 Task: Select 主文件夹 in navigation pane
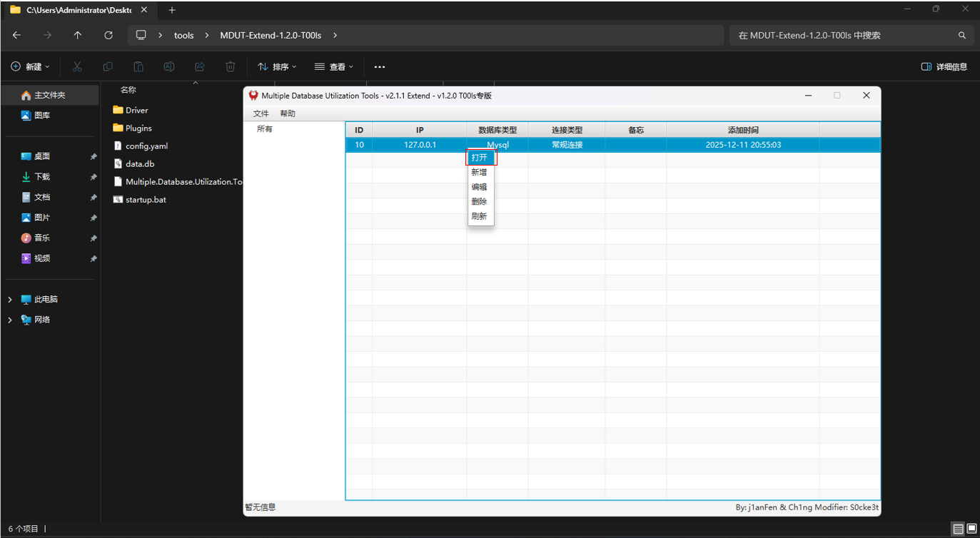point(50,95)
